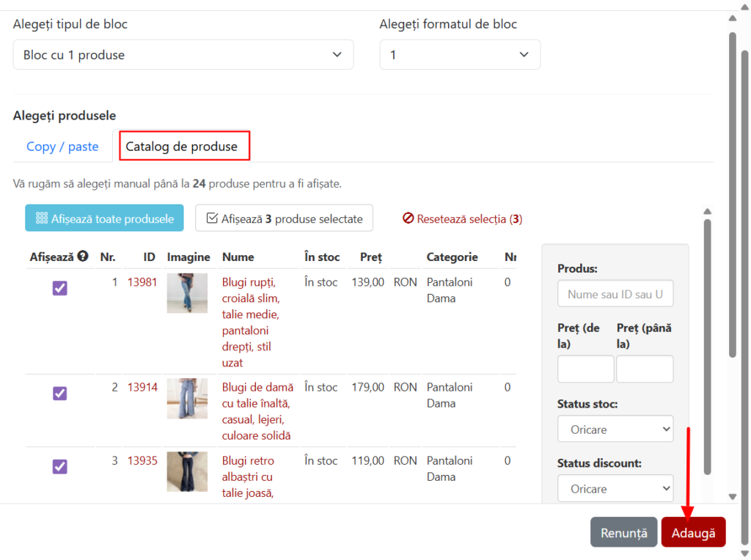751x560 pixels.
Task: Open the Status discount dropdown
Action: point(615,489)
